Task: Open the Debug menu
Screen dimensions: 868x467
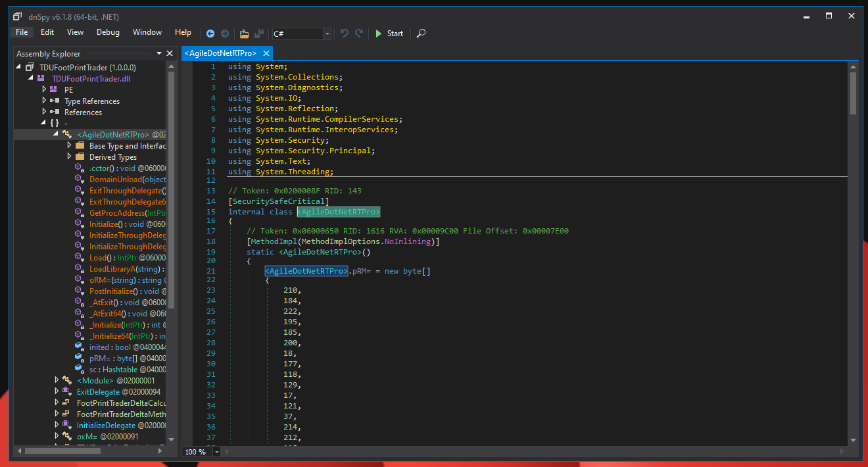Action: pyautogui.click(x=108, y=32)
